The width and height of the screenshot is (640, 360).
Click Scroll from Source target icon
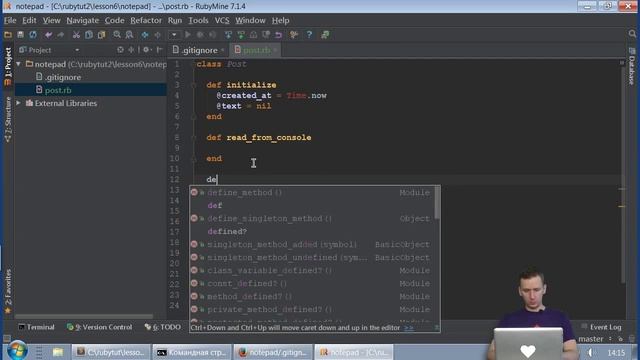pos(120,50)
